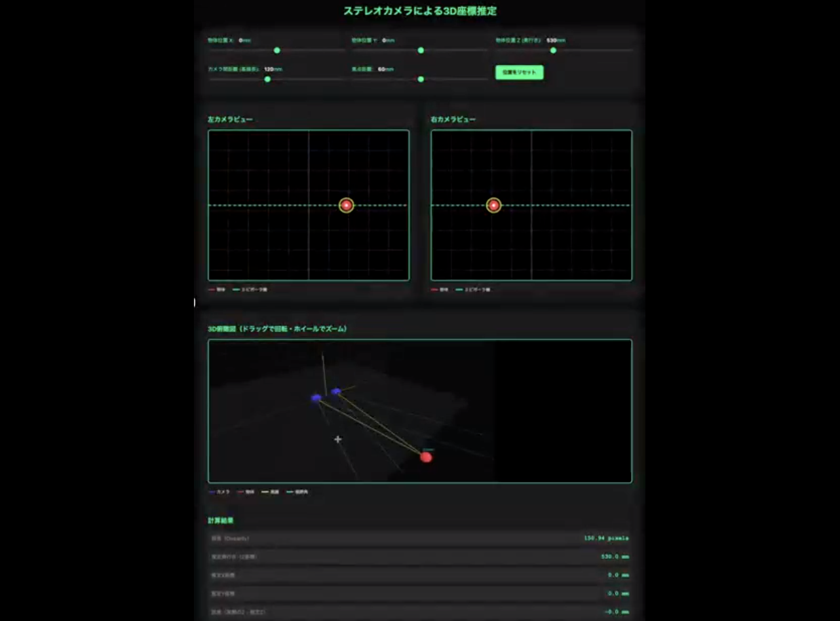This screenshot has width=840, height=621.
Task: Click the 120mm camera baseline value
Action: point(273,69)
